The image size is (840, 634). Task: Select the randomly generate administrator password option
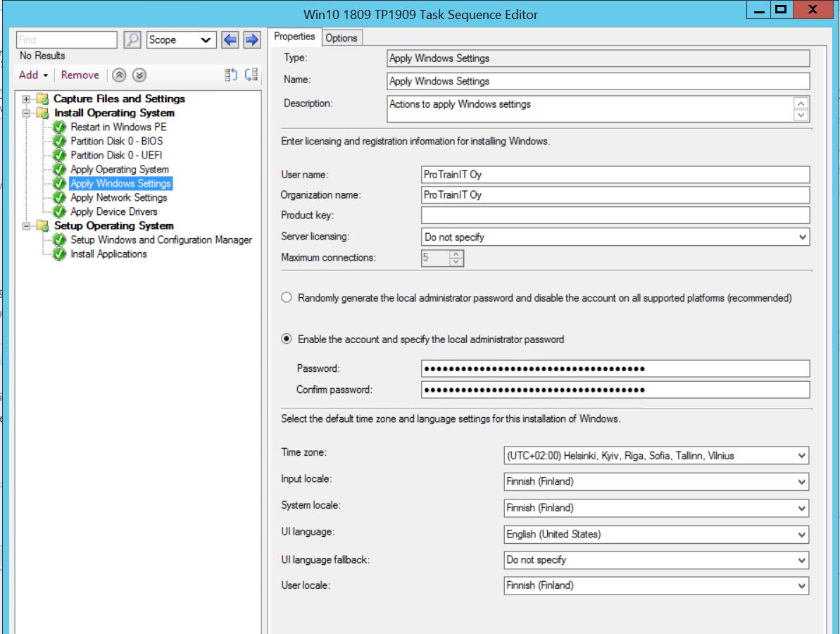click(x=286, y=297)
